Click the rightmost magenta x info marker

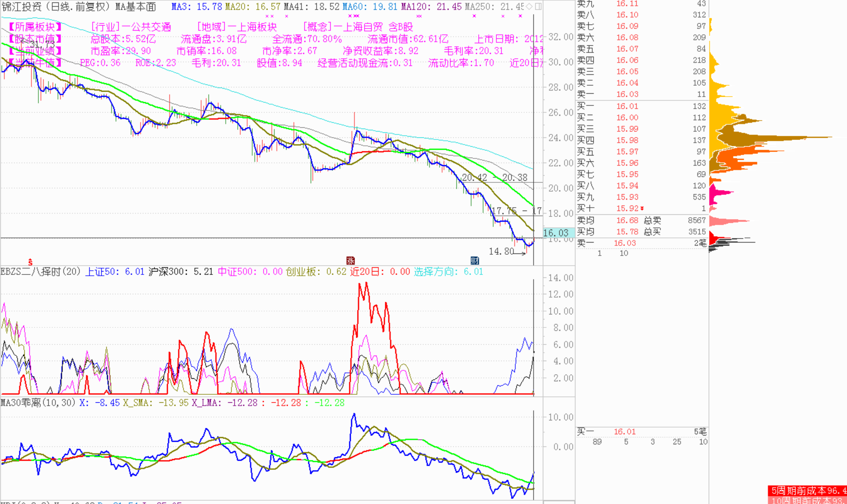pyautogui.click(x=520, y=16)
